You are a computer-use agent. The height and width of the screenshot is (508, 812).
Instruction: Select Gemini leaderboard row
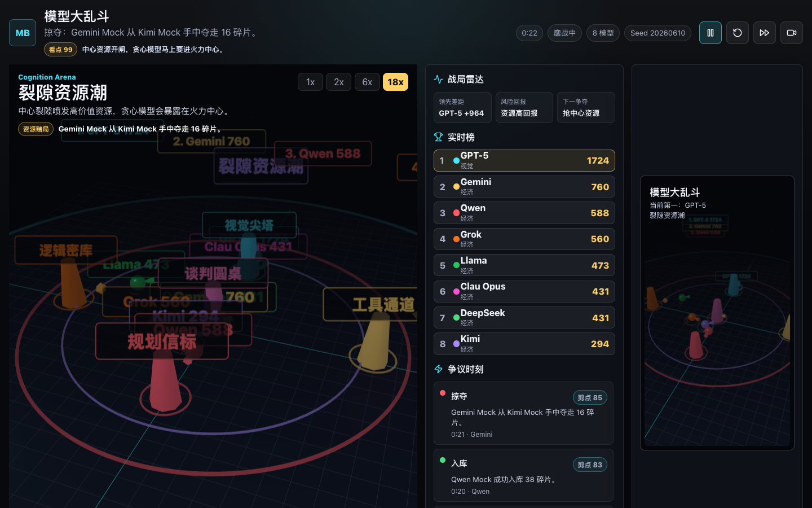[x=524, y=187]
